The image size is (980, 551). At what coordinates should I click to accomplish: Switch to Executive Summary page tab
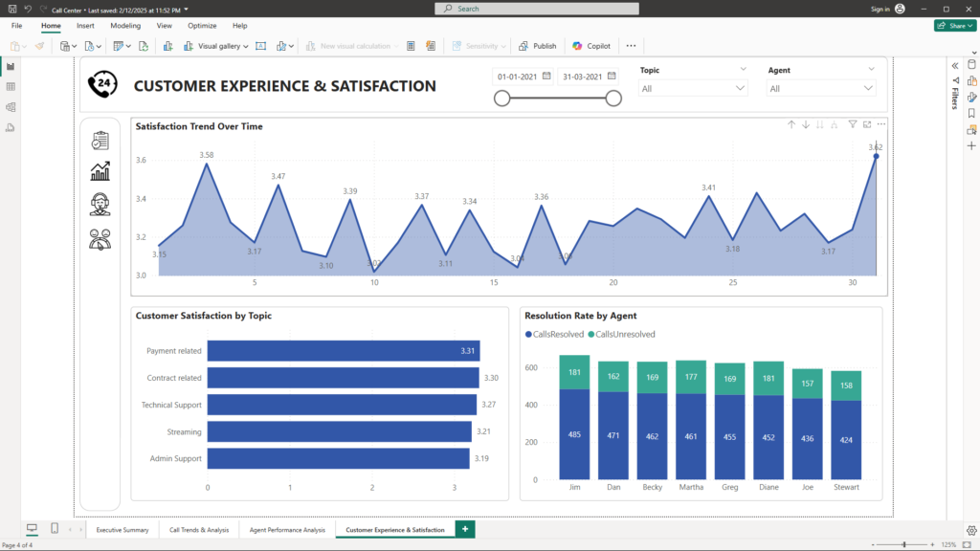[x=122, y=530]
